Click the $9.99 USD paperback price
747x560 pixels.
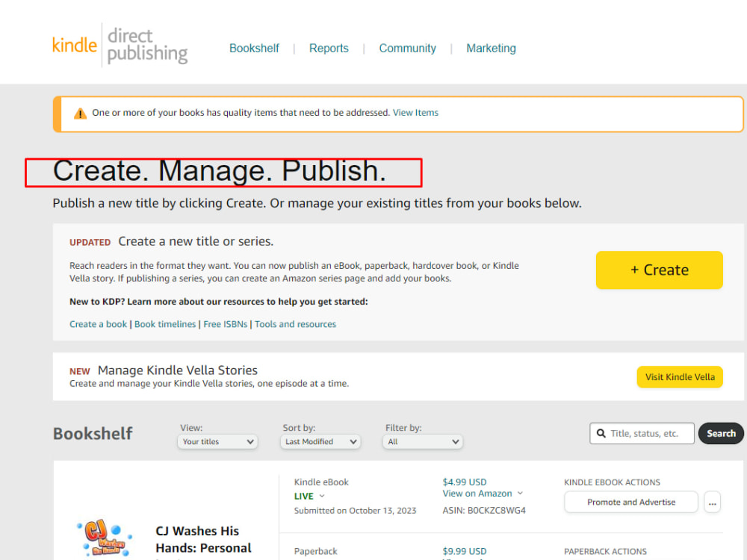tap(465, 552)
